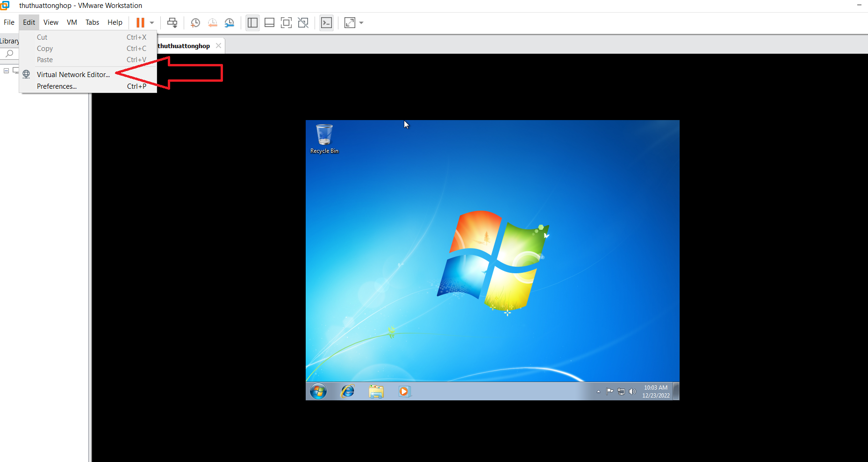Open the VM menu
Viewport: 868px width, 462px height.
72,22
